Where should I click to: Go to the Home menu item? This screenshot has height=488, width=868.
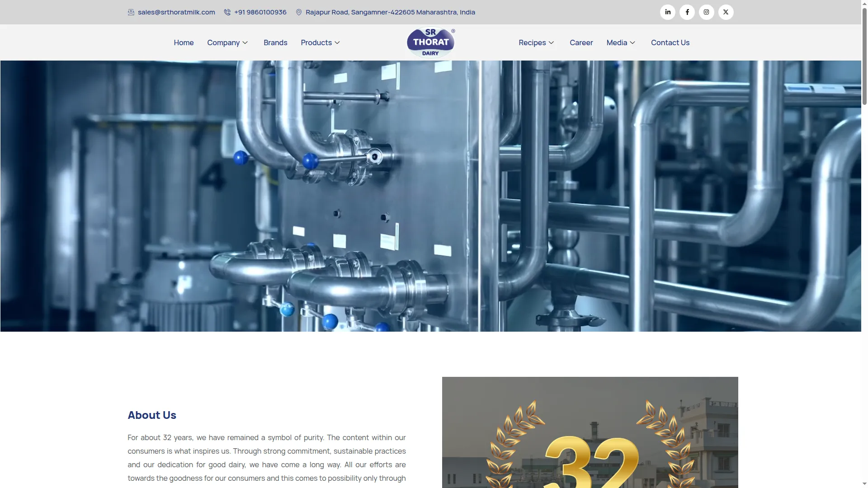pyautogui.click(x=184, y=42)
